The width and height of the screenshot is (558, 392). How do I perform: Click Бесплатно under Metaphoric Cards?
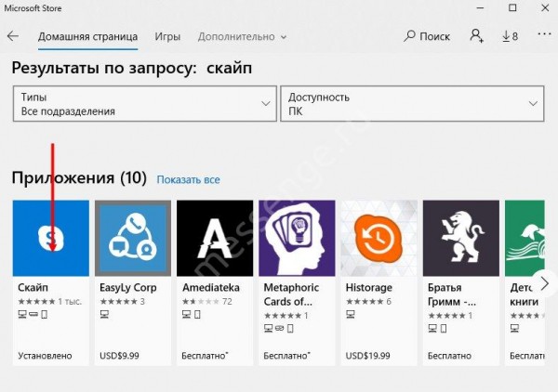point(286,356)
